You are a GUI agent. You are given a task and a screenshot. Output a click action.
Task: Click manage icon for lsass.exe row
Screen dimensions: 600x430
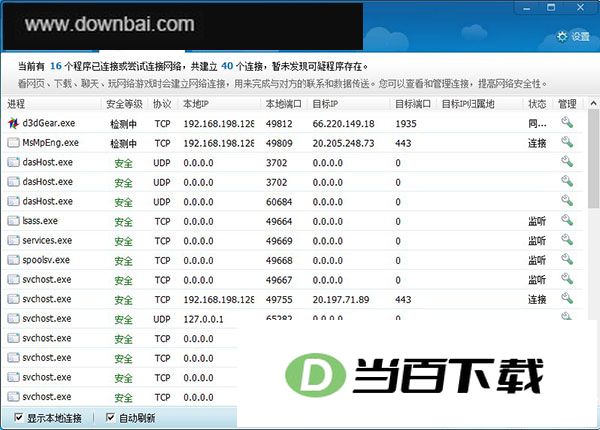(x=567, y=220)
